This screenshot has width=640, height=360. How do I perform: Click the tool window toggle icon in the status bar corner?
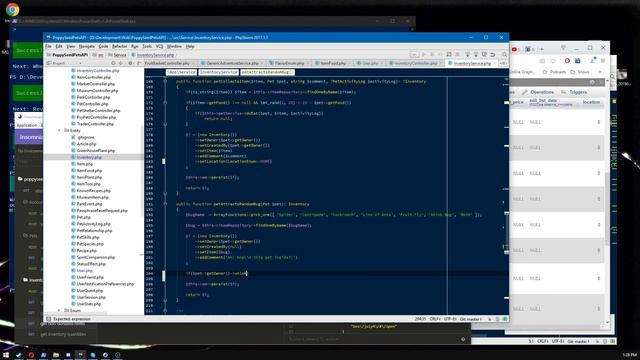49,319
